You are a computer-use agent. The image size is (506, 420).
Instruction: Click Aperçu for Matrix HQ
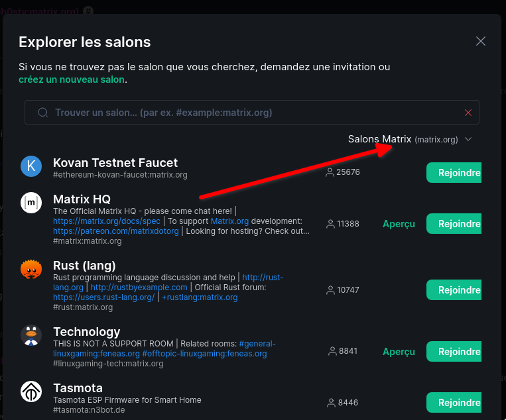pos(399,224)
